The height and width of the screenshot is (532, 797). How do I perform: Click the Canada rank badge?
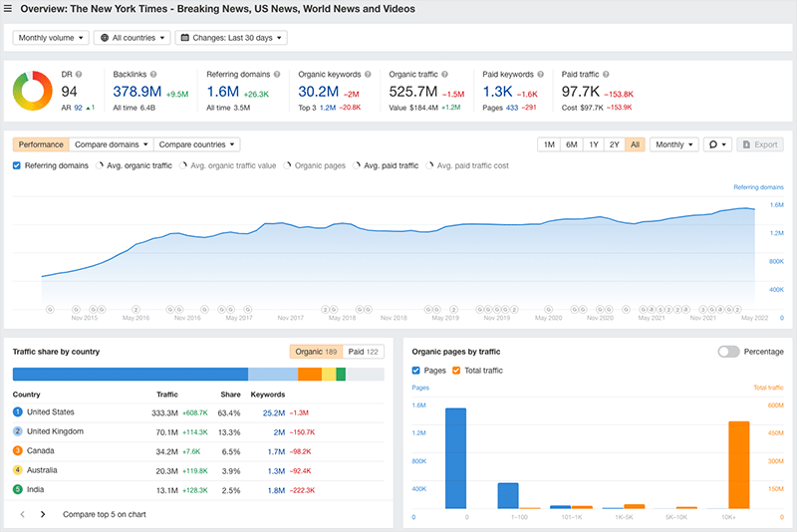point(18,450)
